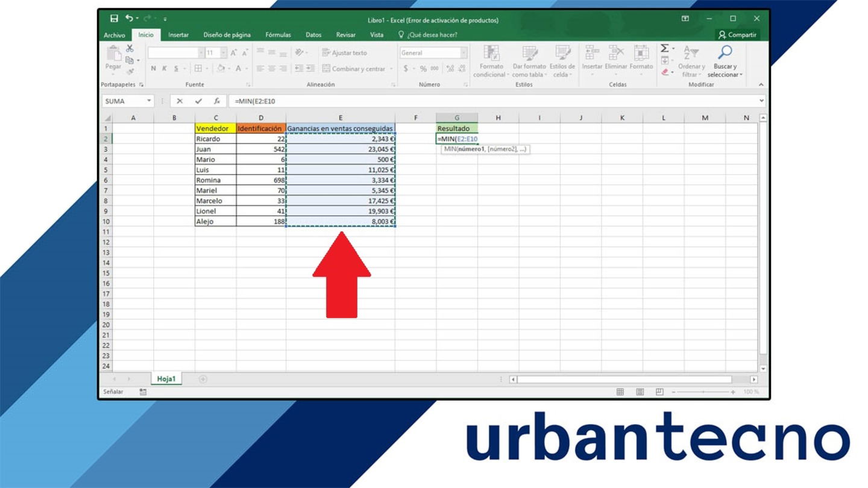Image resolution: width=868 pixels, height=488 pixels.
Task: Click the Redo arrow icon
Action: [x=147, y=19]
